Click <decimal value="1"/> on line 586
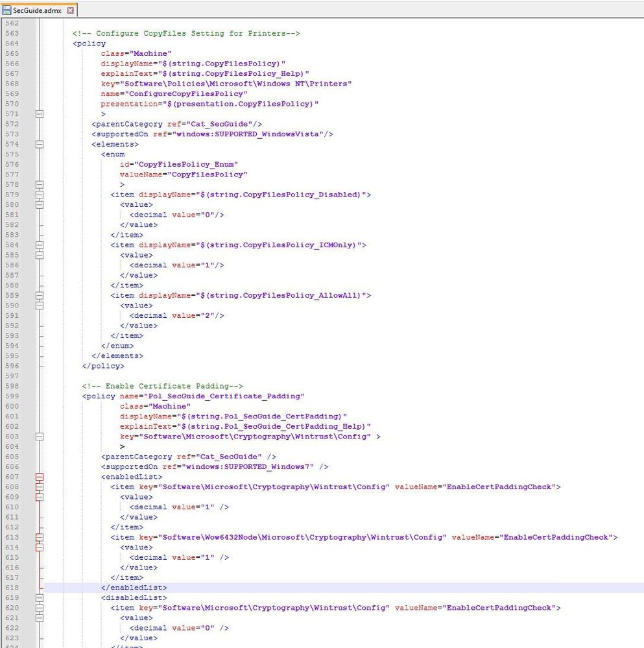 point(176,265)
